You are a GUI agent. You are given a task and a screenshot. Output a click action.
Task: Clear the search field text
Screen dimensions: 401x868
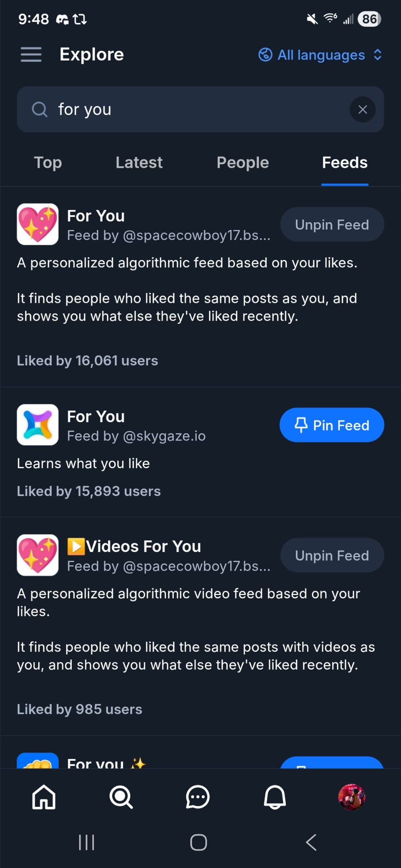[362, 109]
